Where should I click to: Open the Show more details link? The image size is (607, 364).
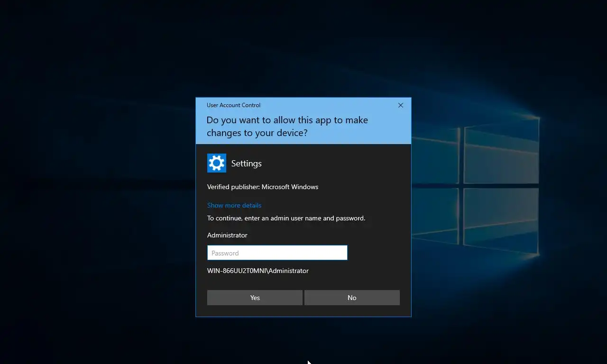[234, 205]
